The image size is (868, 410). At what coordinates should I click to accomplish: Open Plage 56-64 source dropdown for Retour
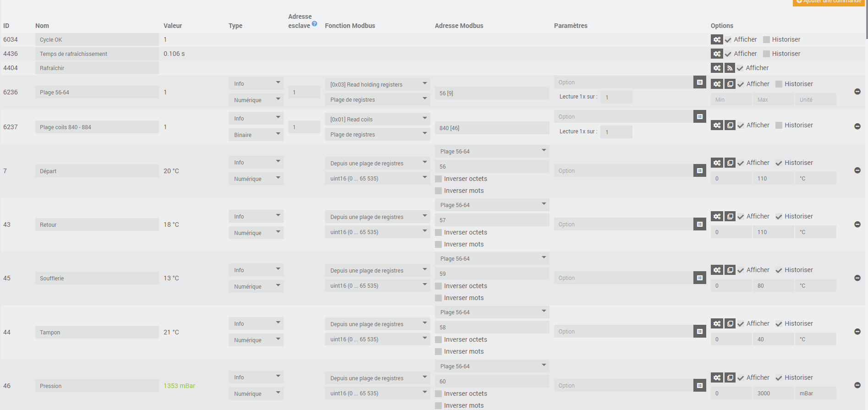(492, 205)
